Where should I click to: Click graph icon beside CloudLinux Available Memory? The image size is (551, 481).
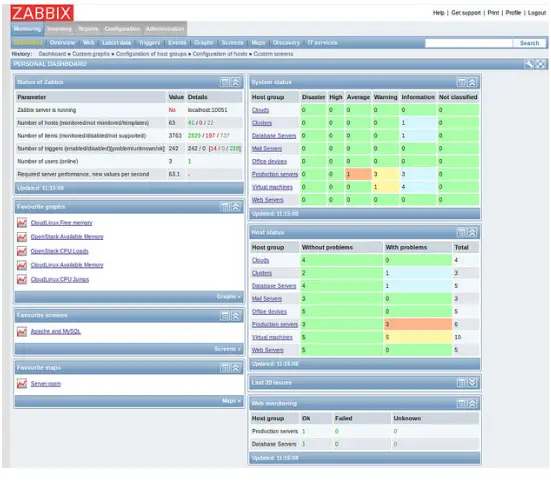[x=22, y=265]
